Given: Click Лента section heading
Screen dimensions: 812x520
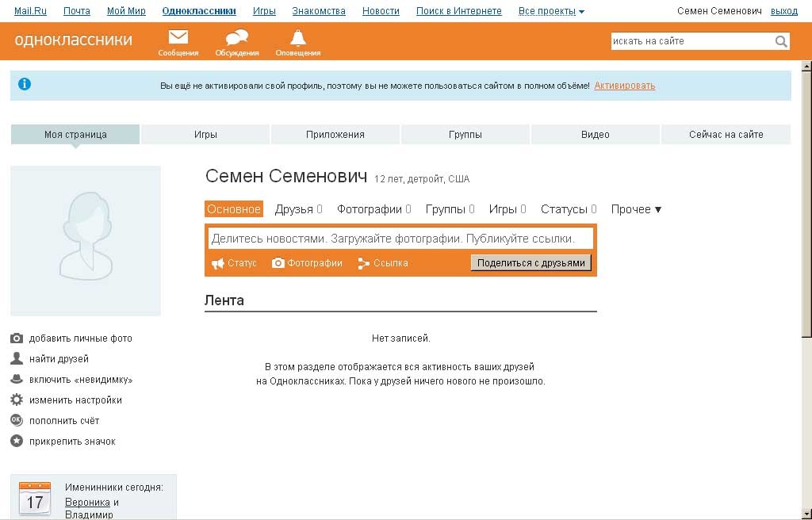Looking at the screenshot, I should tap(224, 300).
